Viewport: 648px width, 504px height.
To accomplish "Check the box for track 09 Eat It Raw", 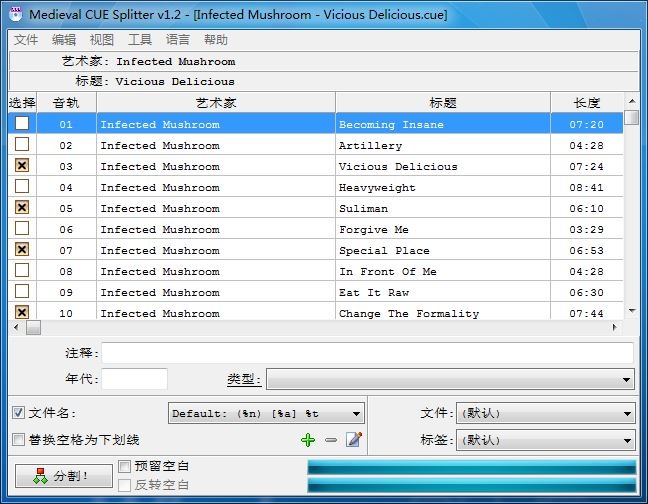I will click(x=22, y=291).
